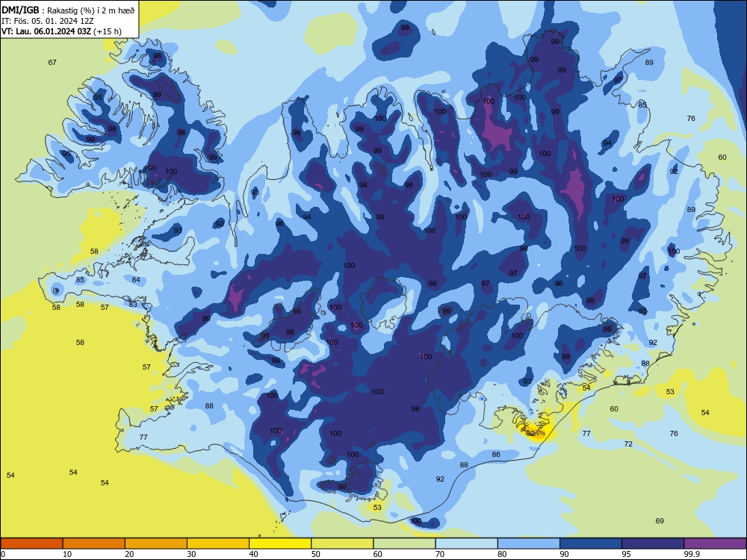Click the title text 'DMI/IGB : Rakastig (%) í 2 m hæð'
Viewport: 747px width, 560px height.
[x=68, y=10]
